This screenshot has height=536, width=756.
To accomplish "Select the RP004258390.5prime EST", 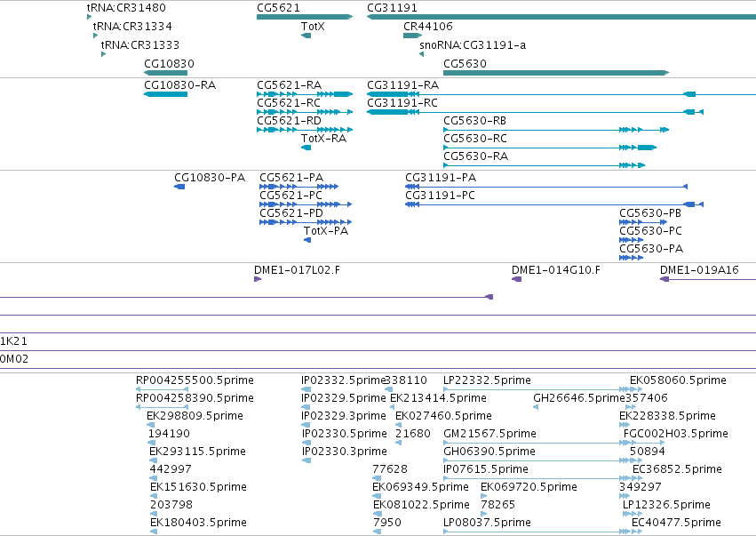I will pos(162,407).
